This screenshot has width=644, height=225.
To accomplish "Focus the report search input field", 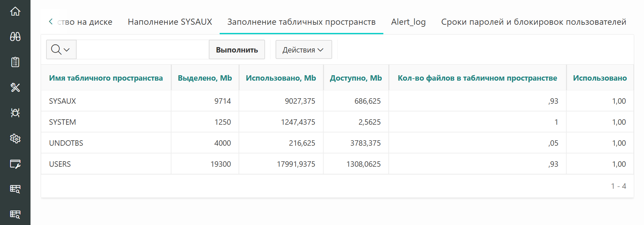I will (143, 49).
